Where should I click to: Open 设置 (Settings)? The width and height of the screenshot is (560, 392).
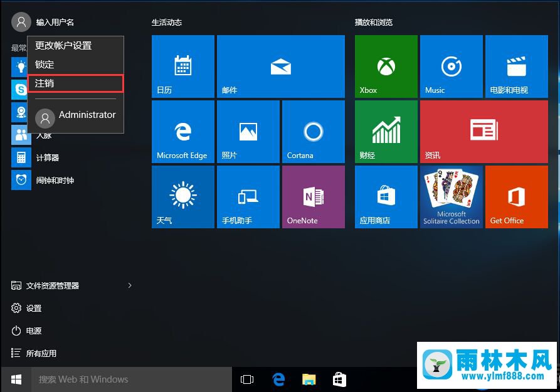click(x=27, y=308)
